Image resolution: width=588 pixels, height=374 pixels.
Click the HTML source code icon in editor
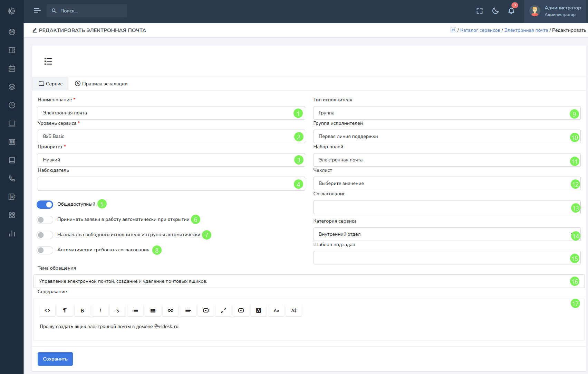click(x=47, y=310)
